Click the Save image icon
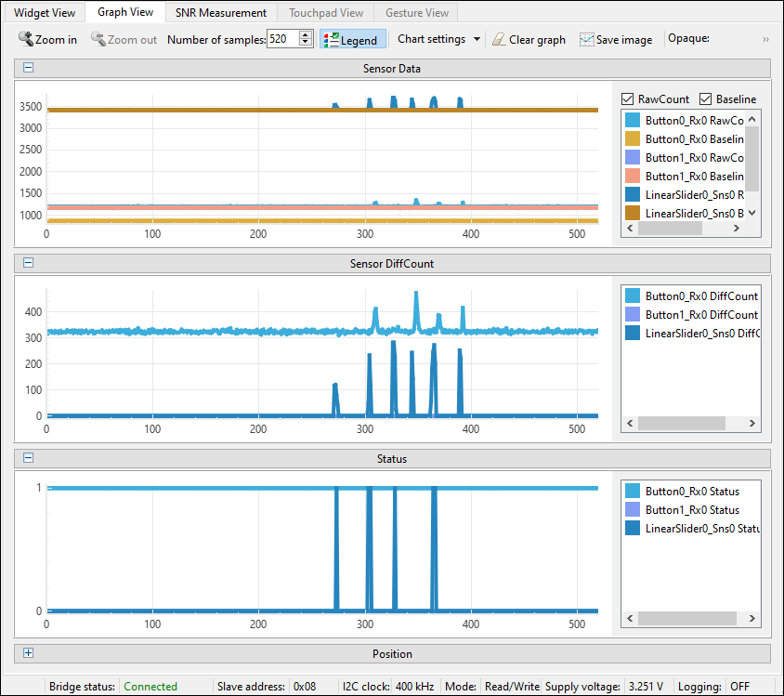Viewport: 784px width, 696px height. point(586,40)
